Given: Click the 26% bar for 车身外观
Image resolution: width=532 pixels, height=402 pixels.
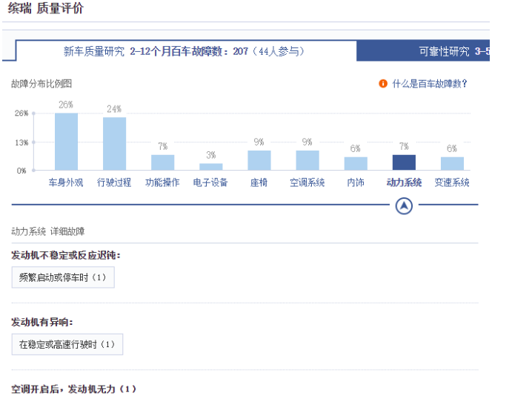Looking at the screenshot, I should (x=66, y=142).
